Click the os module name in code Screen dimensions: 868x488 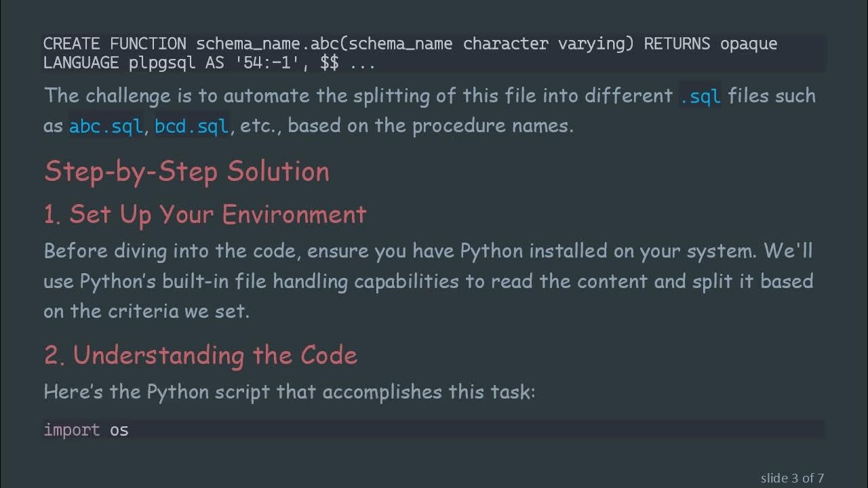(x=119, y=430)
